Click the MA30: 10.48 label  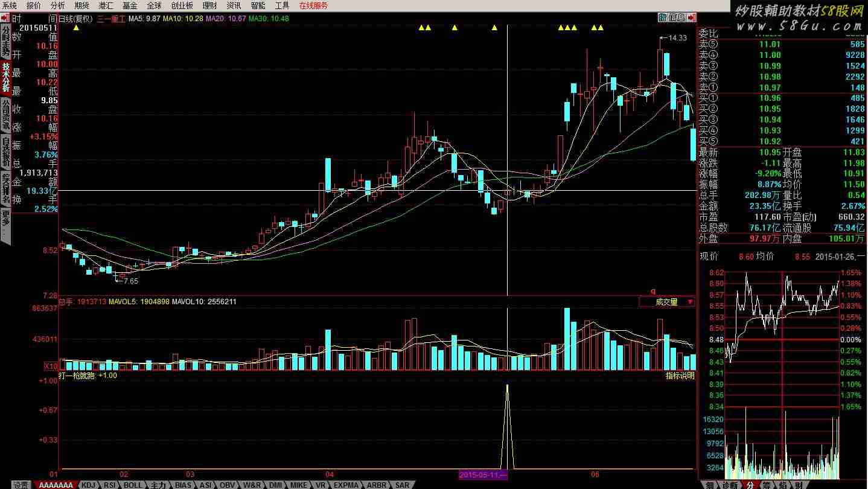[269, 19]
